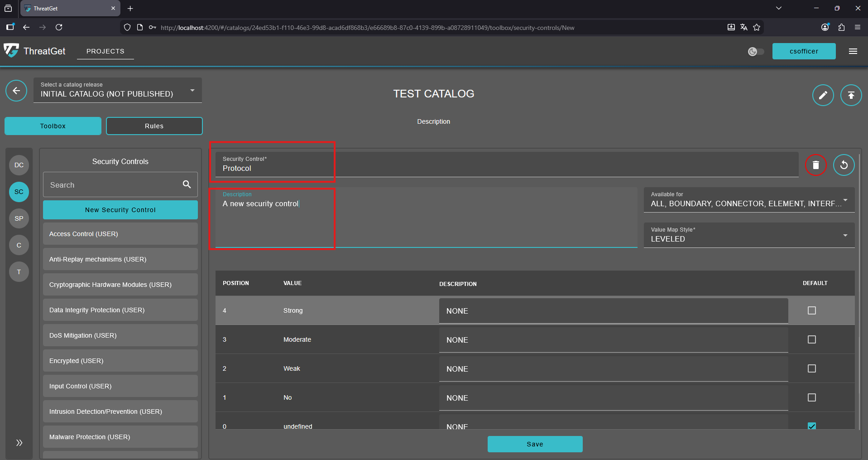
Task: Publish the catalog using the upload arrow icon
Action: point(851,95)
